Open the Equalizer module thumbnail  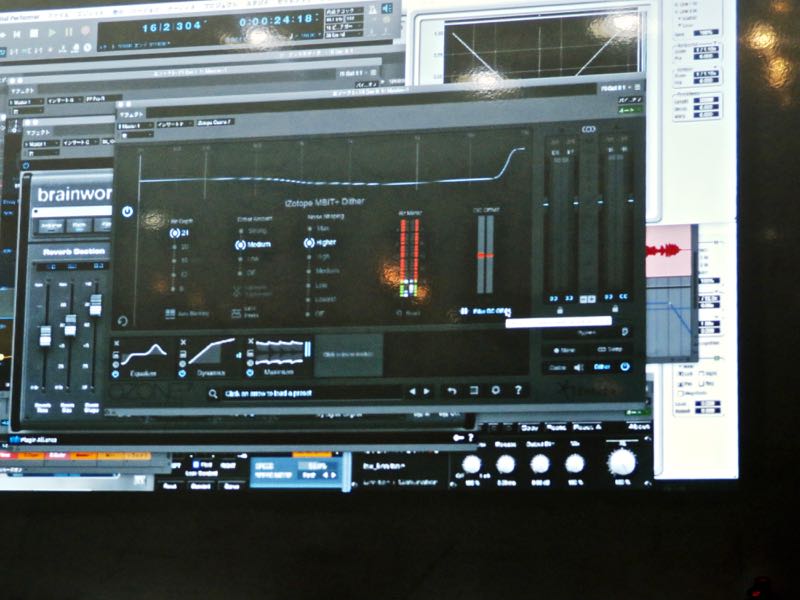pyautogui.click(x=144, y=358)
